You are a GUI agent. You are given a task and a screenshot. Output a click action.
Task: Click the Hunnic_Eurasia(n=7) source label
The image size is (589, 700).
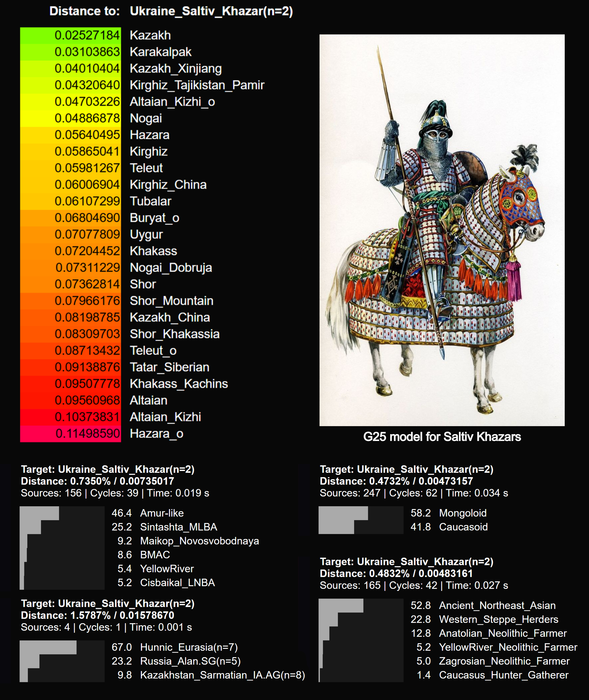[189, 647]
